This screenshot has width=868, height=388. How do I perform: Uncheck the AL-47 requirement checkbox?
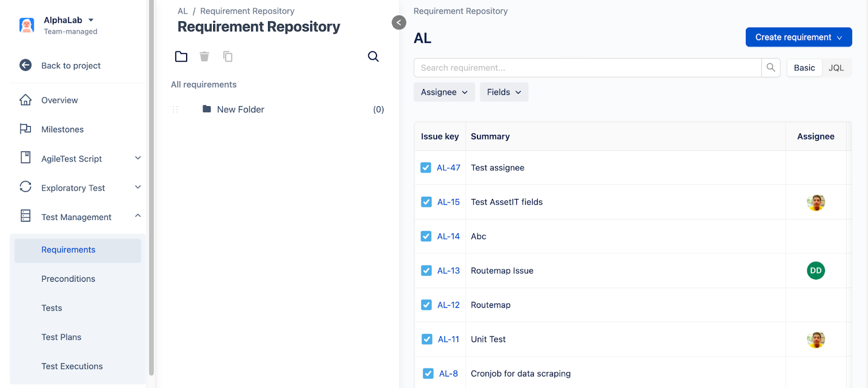(x=426, y=168)
